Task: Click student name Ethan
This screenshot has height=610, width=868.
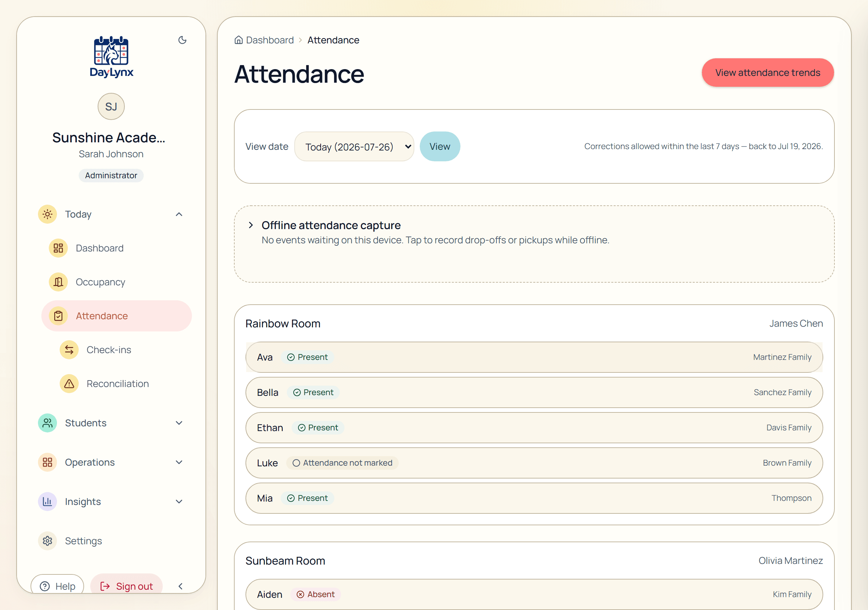Action: coord(270,427)
